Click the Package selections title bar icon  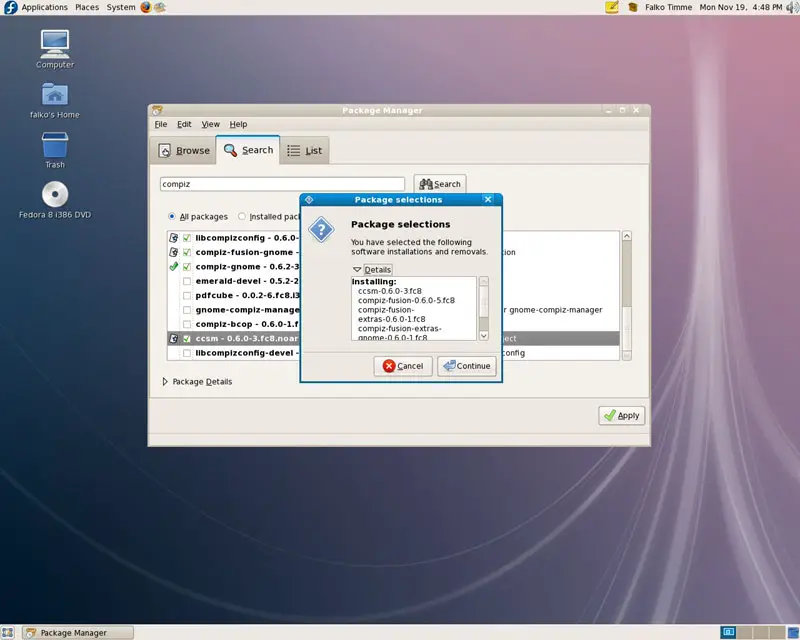pos(309,200)
